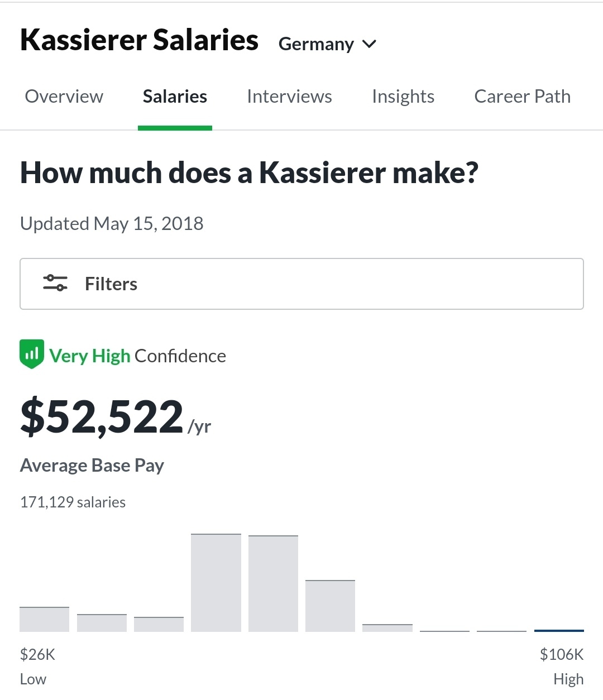Click the highlighted blue $106K histogram bar
The image size is (603, 700).
pos(559,630)
